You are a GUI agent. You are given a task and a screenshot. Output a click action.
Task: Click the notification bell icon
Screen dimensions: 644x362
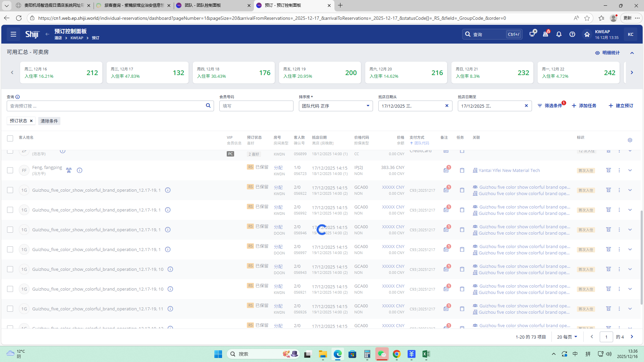tap(559, 34)
